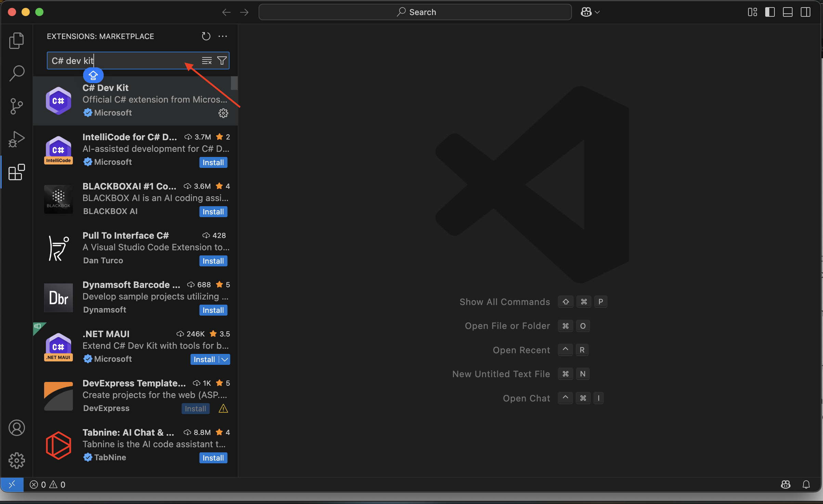
Task: Click Open File or Folder text
Action: tap(507, 326)
